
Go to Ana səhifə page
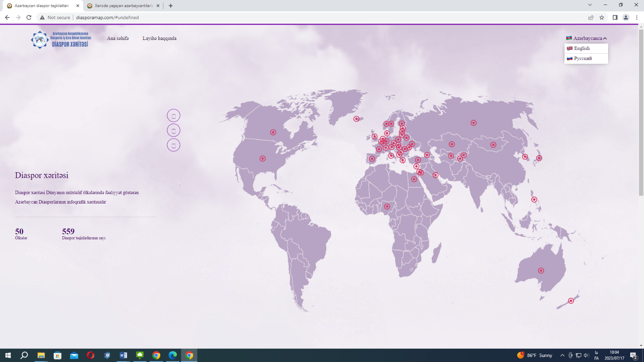(118, 38)
